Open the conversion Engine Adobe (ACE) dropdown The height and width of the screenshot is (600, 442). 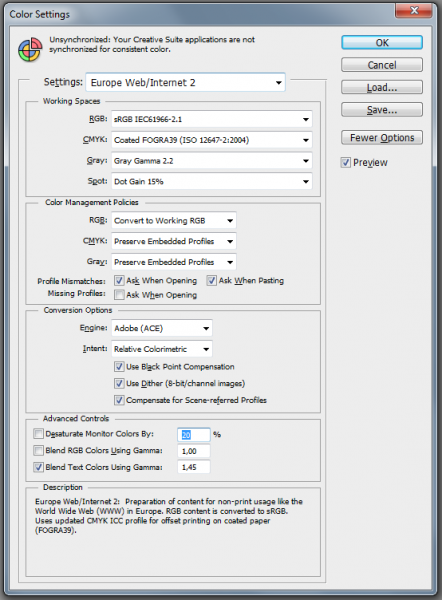161,328
